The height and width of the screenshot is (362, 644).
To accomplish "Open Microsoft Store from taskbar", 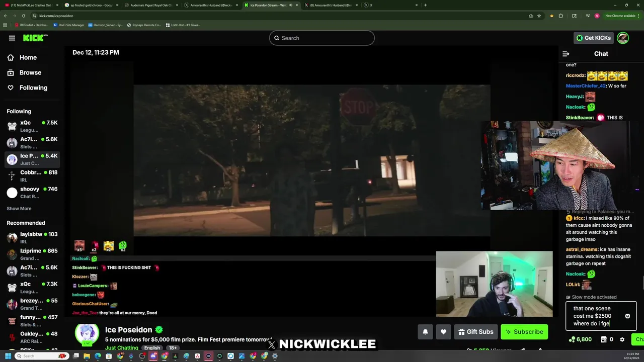I will 109,356.
